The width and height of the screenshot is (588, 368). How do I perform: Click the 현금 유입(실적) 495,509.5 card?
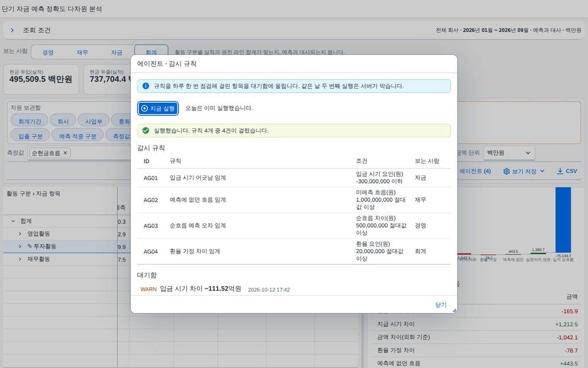[41, 79]
